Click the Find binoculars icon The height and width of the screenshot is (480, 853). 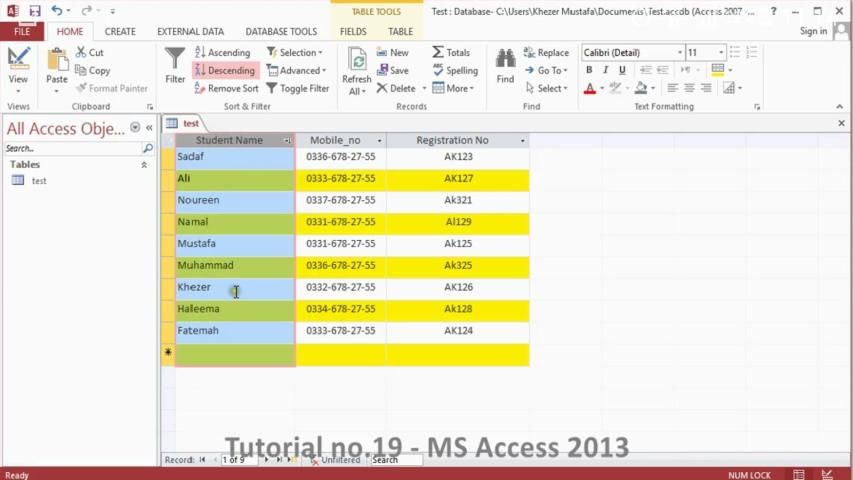[505, 60]
